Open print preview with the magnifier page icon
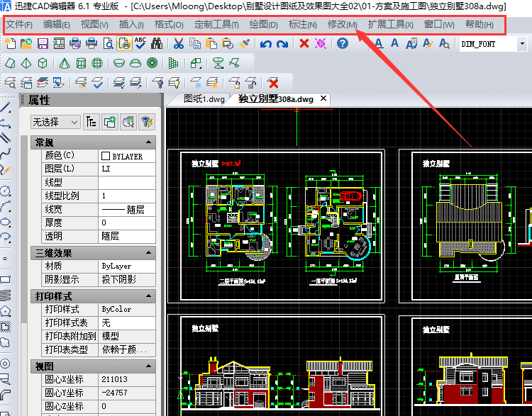The width and height of the screenshot is (532, 416). (109, 43)
